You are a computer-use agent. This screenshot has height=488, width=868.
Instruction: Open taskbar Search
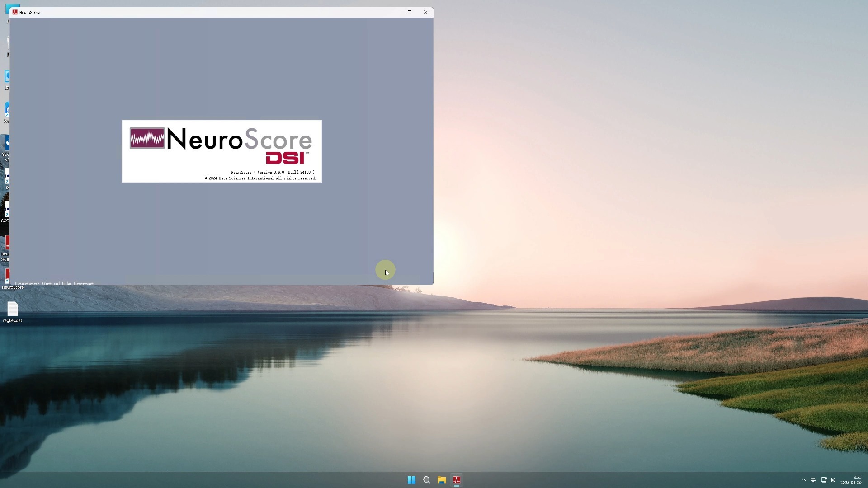(427, 480)
